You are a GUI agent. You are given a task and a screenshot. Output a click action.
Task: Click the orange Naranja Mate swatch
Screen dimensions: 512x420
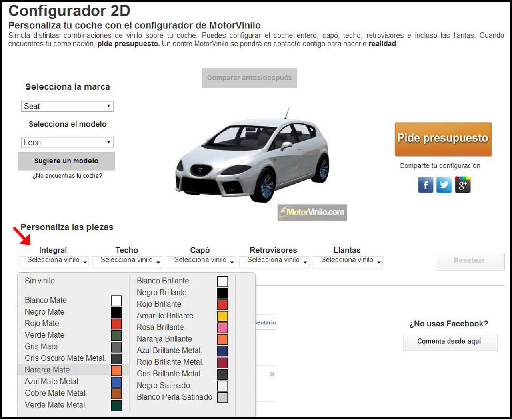(x=116, y=370)
